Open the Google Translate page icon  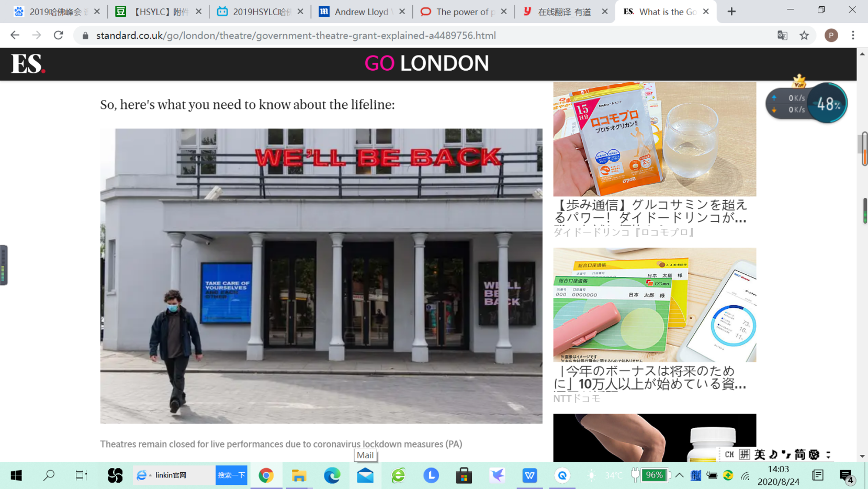782,36
